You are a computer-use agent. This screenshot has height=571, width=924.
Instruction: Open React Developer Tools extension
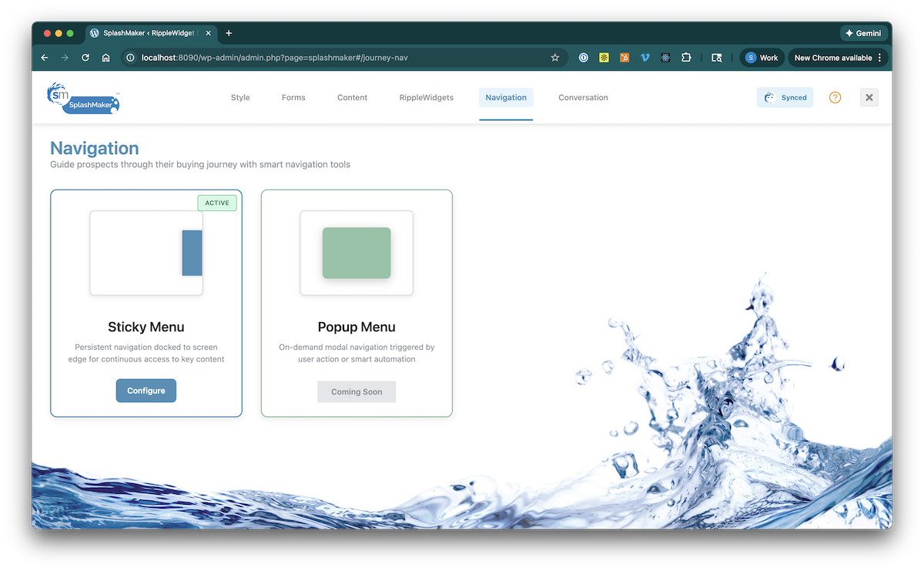(665, 58)
